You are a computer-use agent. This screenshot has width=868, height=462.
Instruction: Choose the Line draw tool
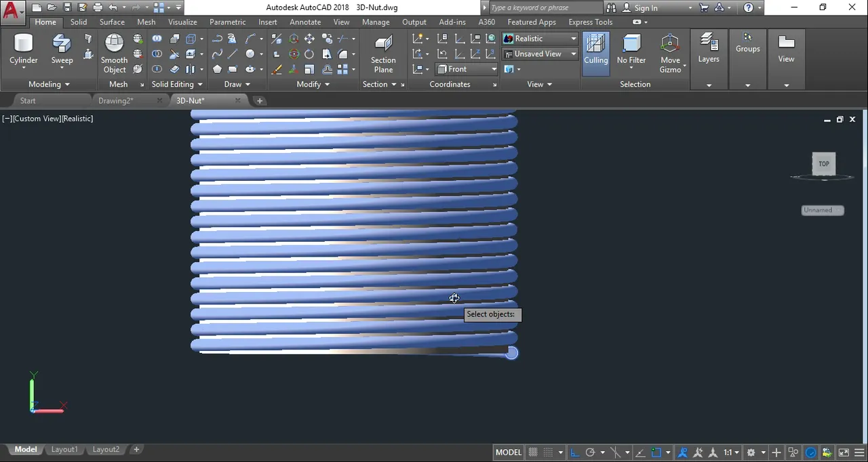(x=233, y=54)
